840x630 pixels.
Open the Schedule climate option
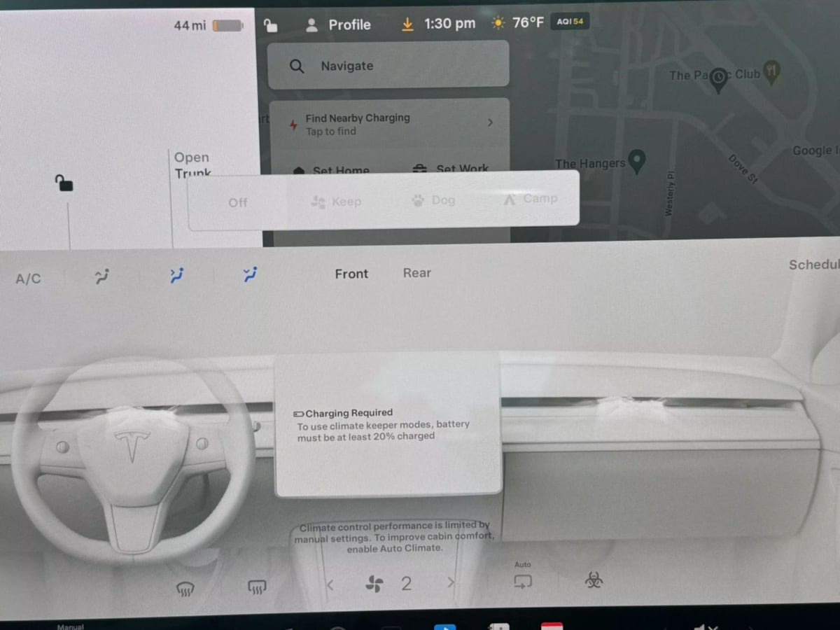(x=813, y=265)
